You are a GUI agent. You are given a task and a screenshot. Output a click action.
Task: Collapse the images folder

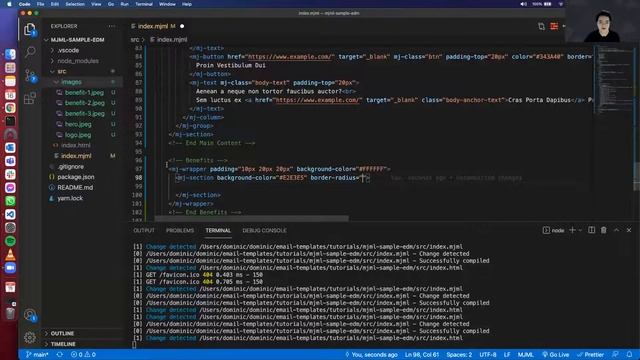point(71,82)
